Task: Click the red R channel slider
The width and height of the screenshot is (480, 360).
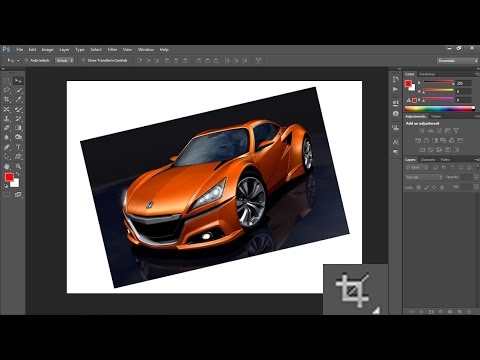Action: click(438, 82)
